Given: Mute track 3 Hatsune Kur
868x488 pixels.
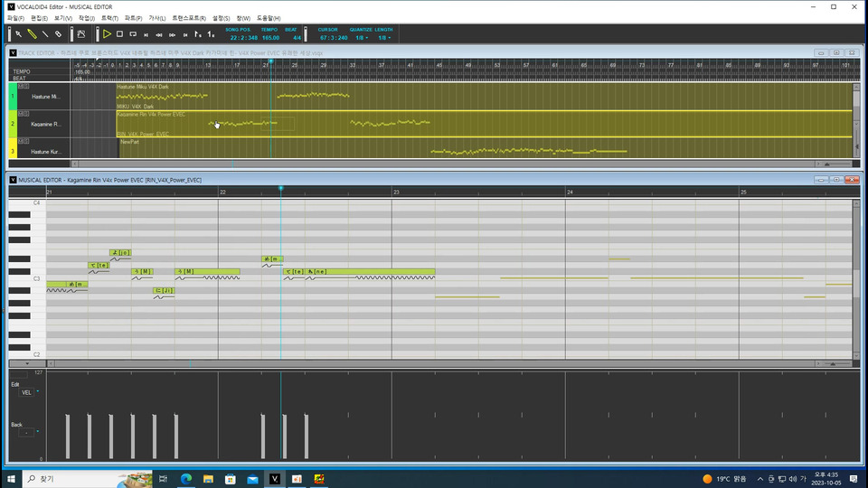Looking at the screenshot, I should pyautogui.click(x=21, y=141).
